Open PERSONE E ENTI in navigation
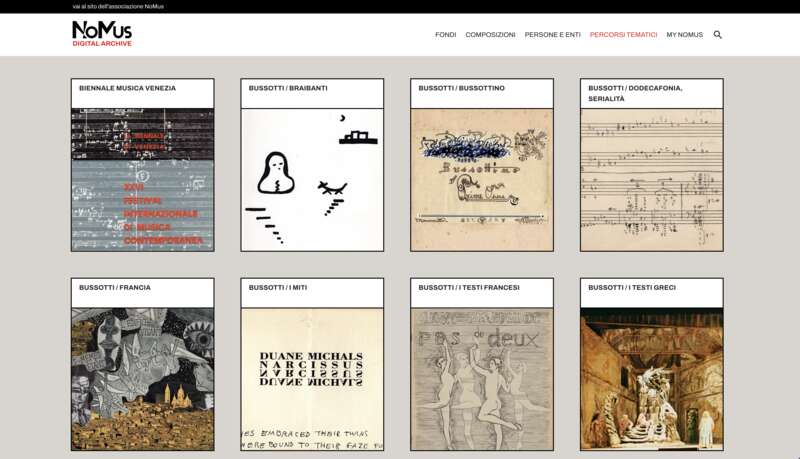Screen dimensions: 800x459 [x=553, y=35]
